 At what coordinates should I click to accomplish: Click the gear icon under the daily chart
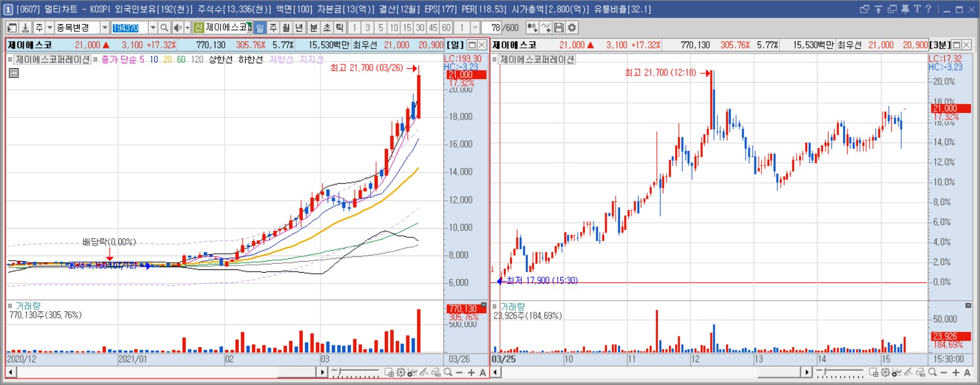point(401,373)
